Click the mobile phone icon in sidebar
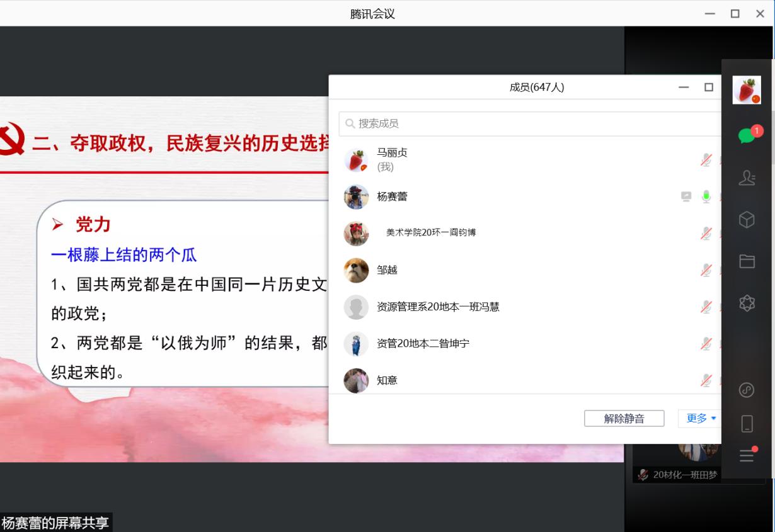Screen dimensions: 775x532 pyautogui.click(x=747, y=424)
